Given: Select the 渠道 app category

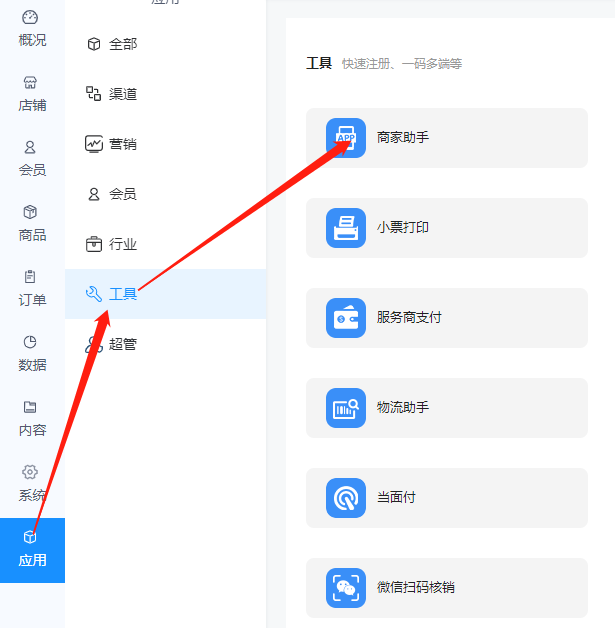Looking at the screenshot, I should tap(165, 94).
